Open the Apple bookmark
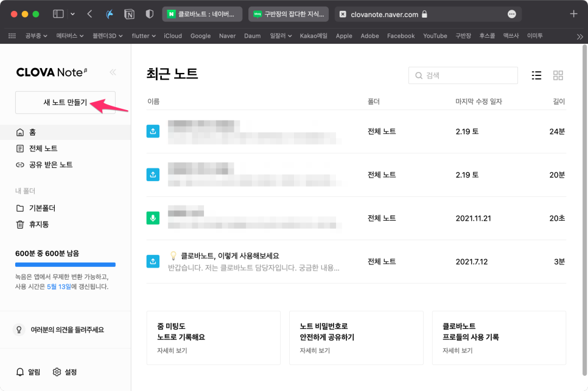The width and height of the screenshot is (588, 391). pyautogui.click(x=344, y=36)
